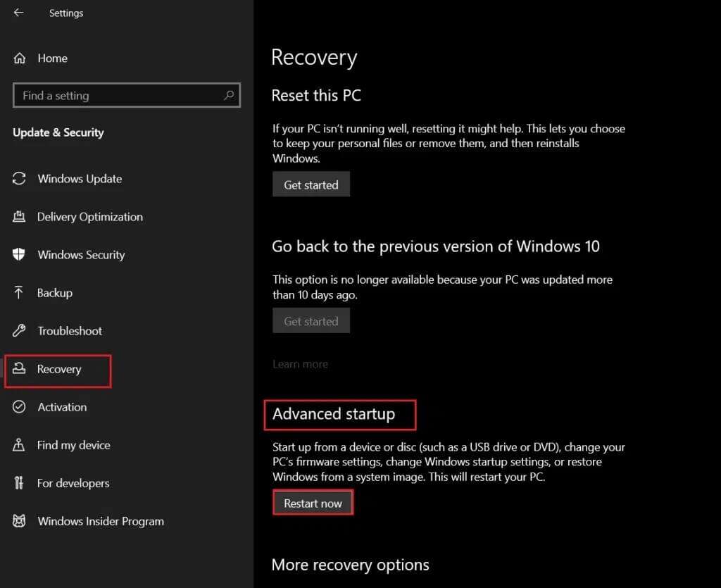This screenshot has height=588, width=721.
Task: Click the back arrow icon
Action: tap(18, 13)
